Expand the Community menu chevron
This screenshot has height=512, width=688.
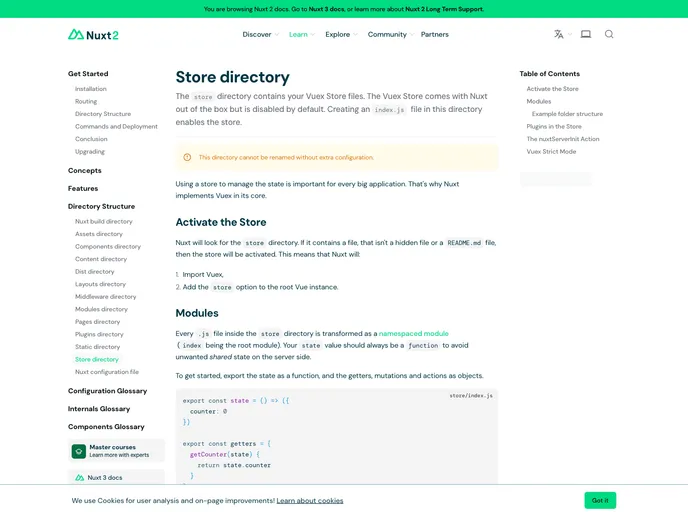coord(412,35)
